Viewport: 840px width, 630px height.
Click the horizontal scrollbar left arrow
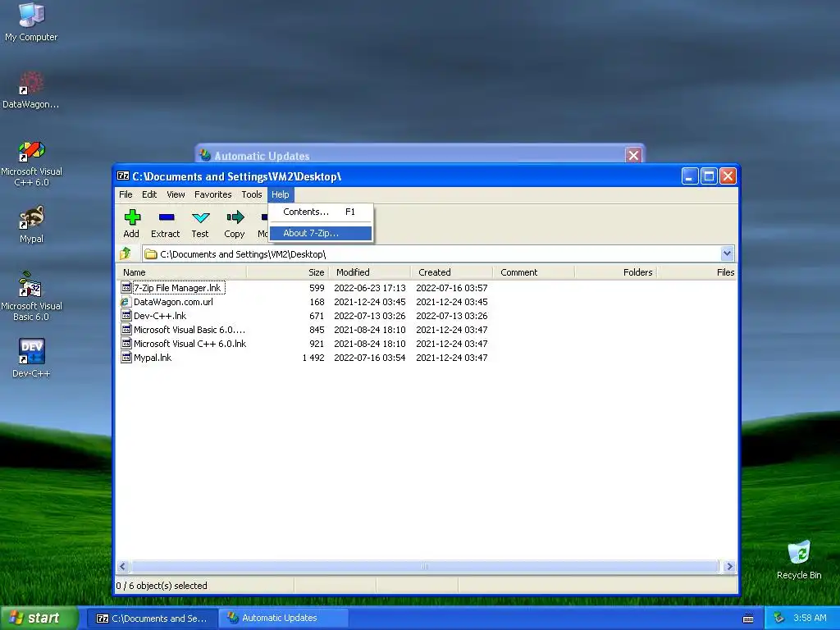(123, 566)
